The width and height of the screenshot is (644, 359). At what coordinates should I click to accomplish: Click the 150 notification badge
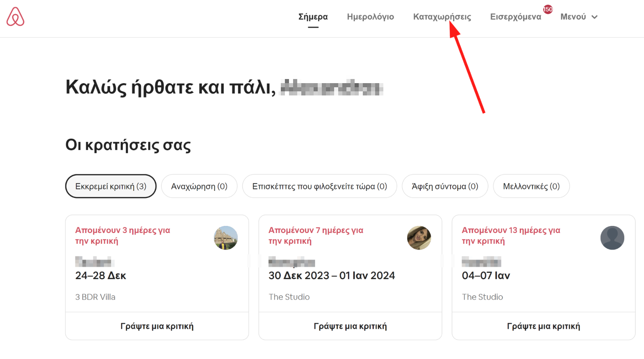(547, 9)
